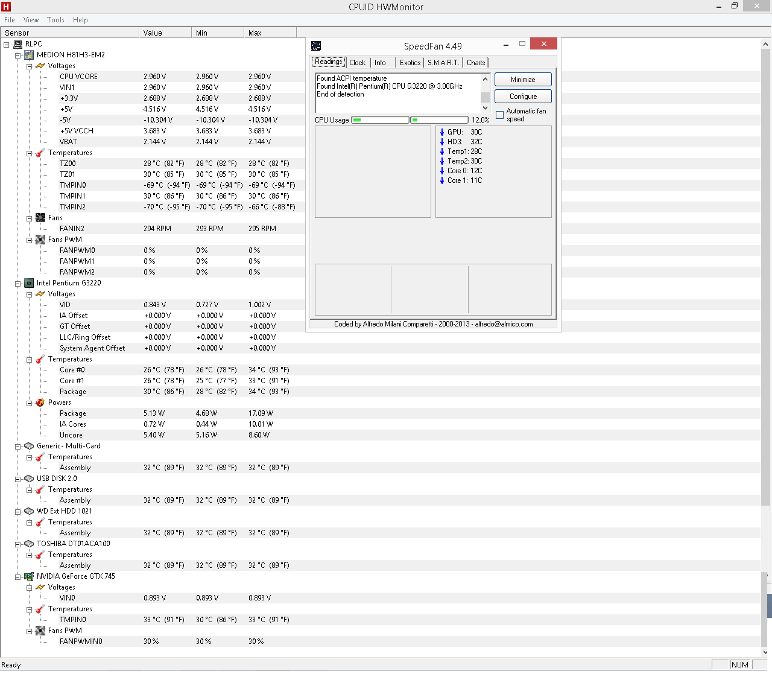The image size is (772, 700).
Task: Click the TOSHIBA DT01ACA100 drive icon
Action: [x=29, y=544]
